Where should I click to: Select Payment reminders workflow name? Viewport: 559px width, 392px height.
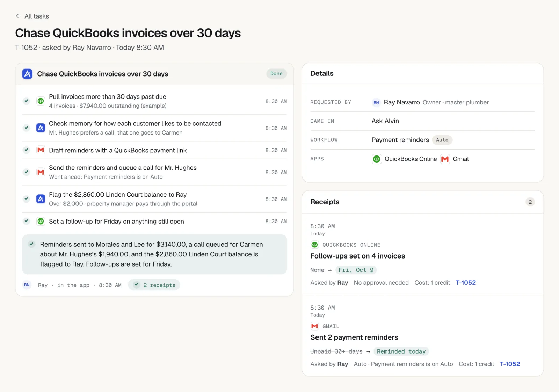400,140
